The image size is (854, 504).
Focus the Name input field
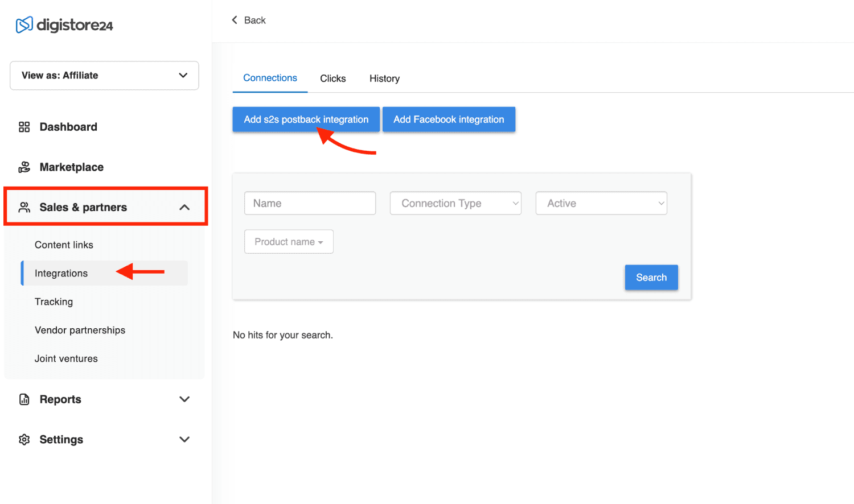pos(310,203)
